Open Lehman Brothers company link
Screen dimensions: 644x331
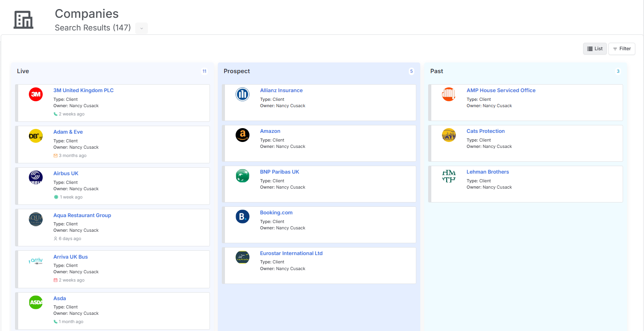(487, 172)
